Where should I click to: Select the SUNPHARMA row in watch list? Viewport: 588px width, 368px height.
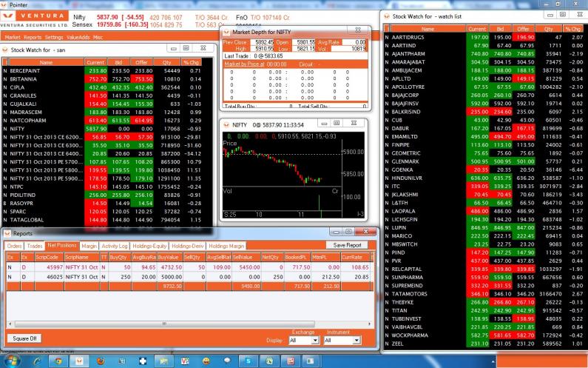click(484, 277)
